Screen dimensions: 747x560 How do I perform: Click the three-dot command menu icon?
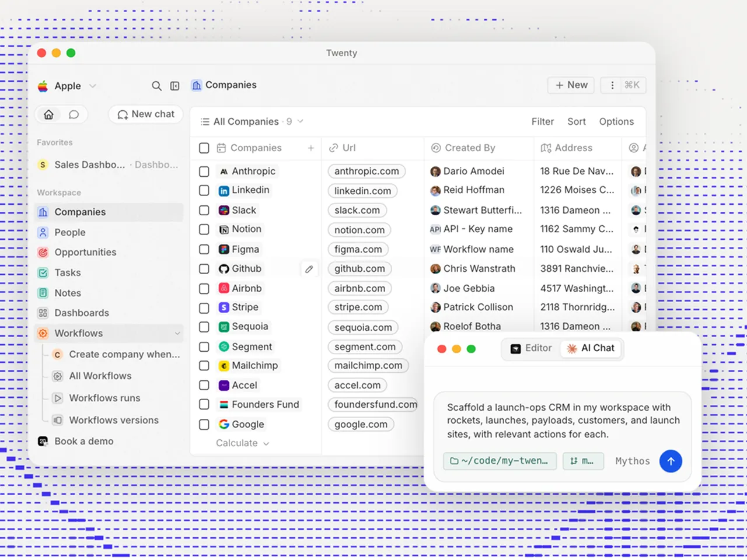pyautogui.click(x=612, y=85)
